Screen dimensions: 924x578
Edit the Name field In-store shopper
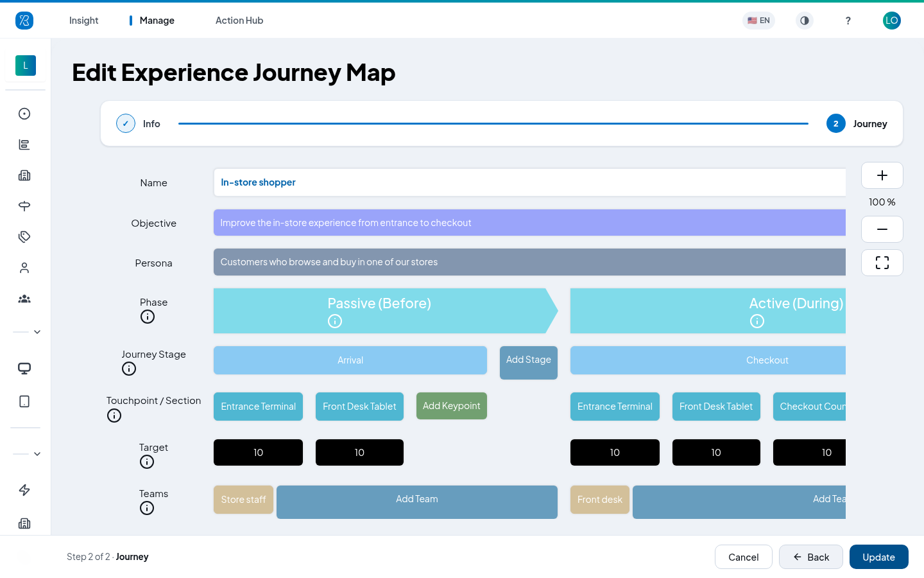[530, 182]
